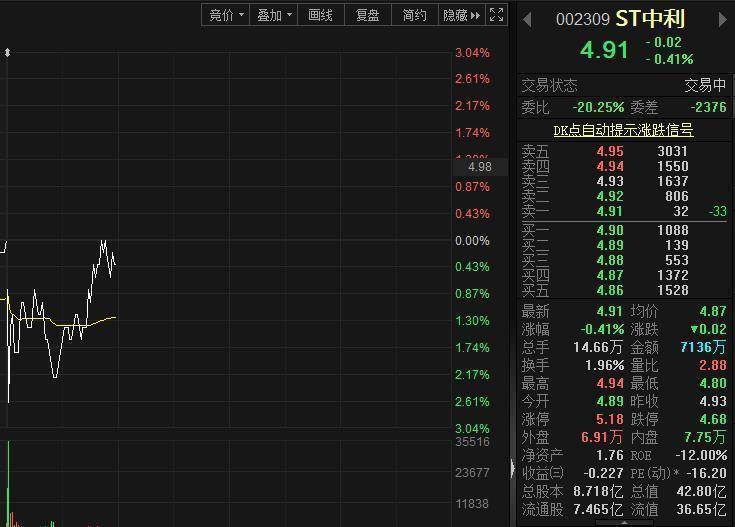Click the 内盘 value 7.75万
Viewport: 735px width, 527px height.
705,437
